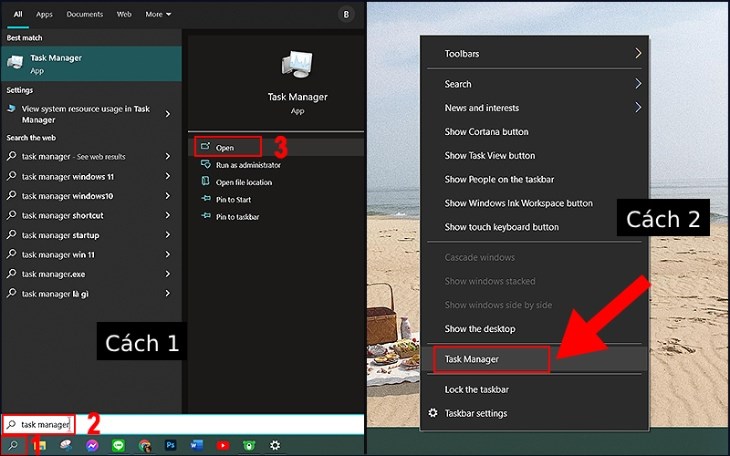Expand the task manager là gì arrow

pyautogui.click(x=168, y=293)
